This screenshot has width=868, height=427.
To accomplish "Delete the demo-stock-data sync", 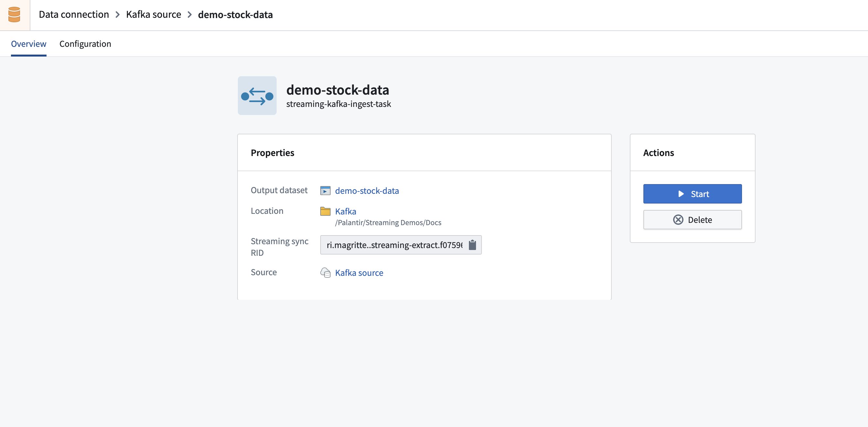I will click(692, 220).
